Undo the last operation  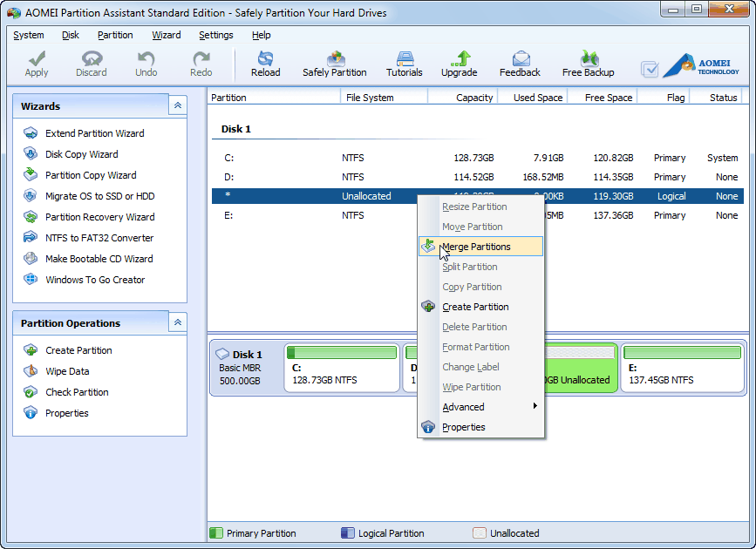click(146, 64)
